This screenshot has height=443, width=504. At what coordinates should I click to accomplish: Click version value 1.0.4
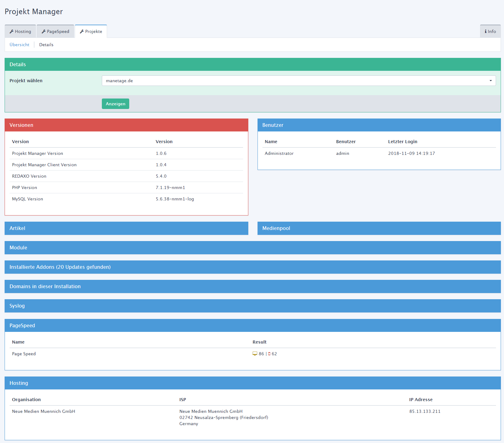pos(161,165)
